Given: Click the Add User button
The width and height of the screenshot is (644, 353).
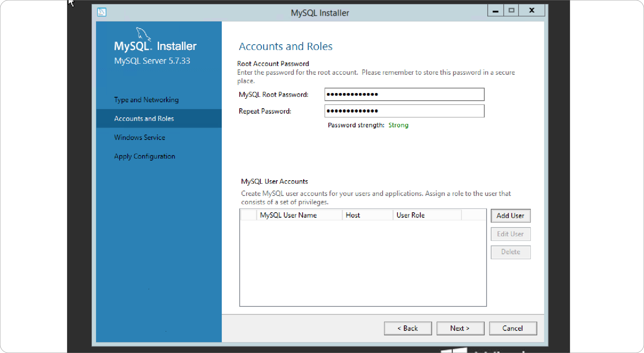Looking at the screenshot, I should 511,216.
